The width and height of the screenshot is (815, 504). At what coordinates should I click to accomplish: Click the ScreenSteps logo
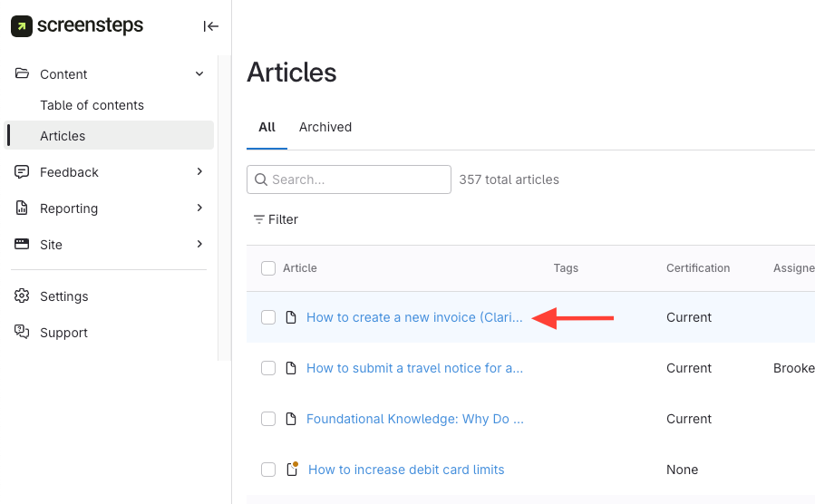click(x=77, y=26)
